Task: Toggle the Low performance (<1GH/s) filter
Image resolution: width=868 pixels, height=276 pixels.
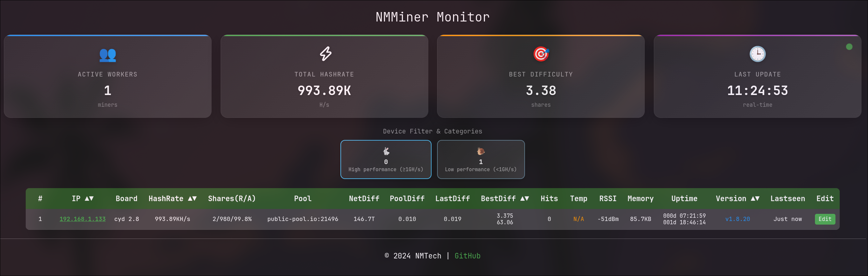Action: [480, 159]
